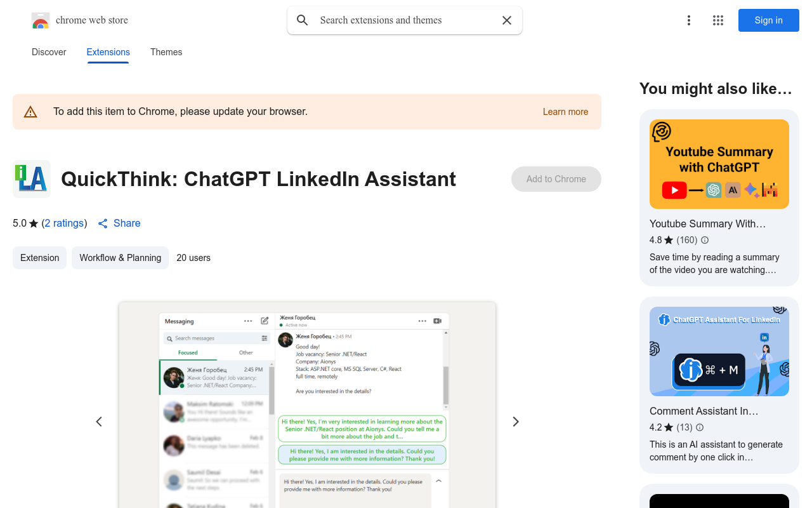Click the 20 users text

point(193,258)
